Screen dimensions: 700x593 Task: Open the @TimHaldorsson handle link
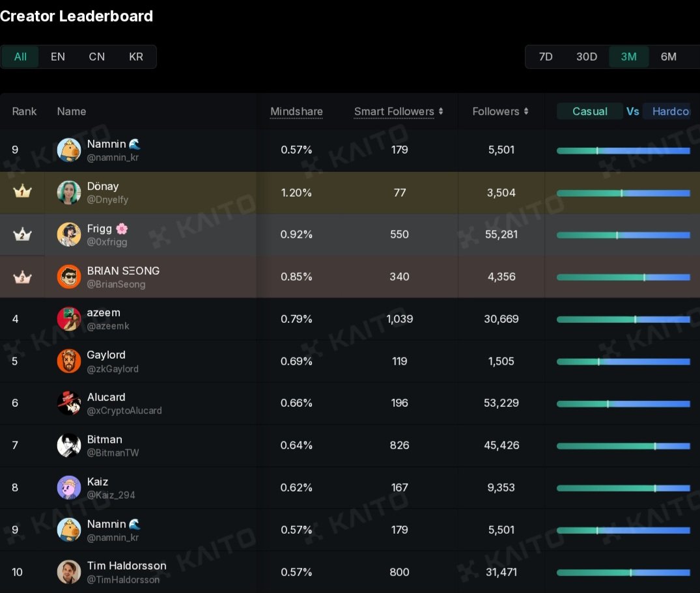[123, 579]
